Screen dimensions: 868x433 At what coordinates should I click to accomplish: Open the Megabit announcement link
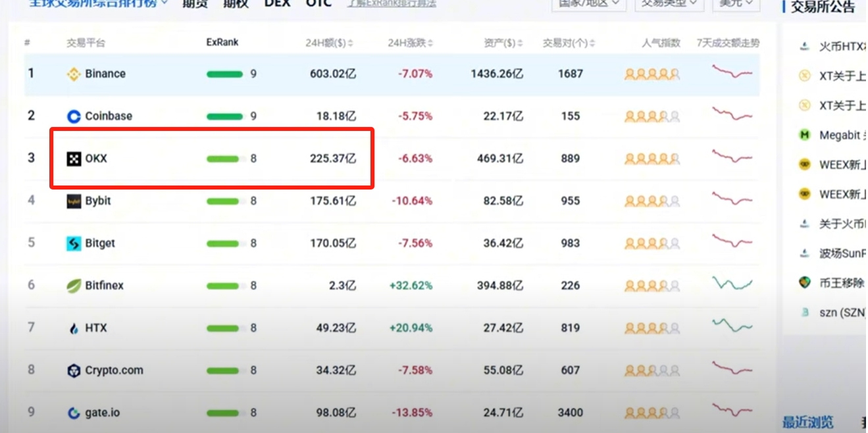pos(842,135)
